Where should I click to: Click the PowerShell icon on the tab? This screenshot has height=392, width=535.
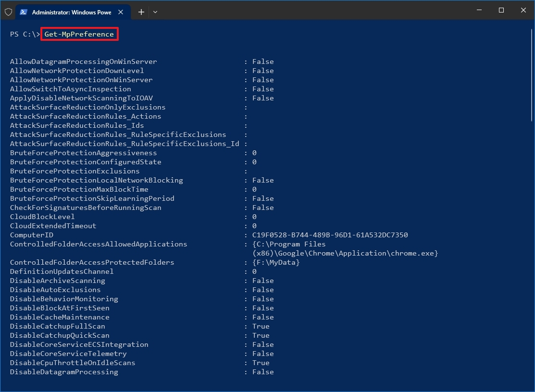coord(23,12)
